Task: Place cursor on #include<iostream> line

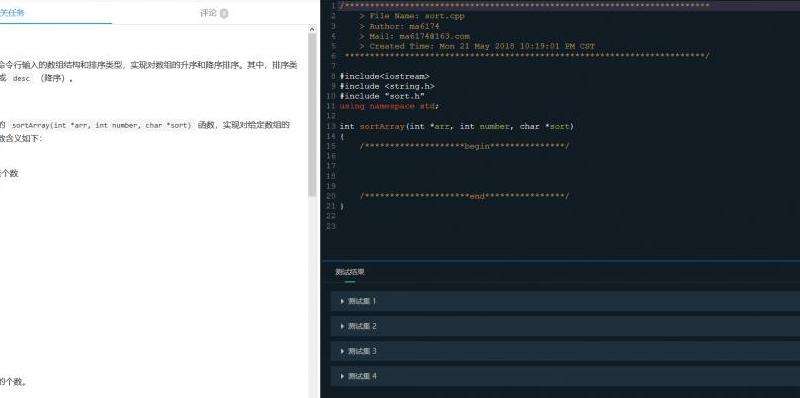Action: [x=385, y=77]
